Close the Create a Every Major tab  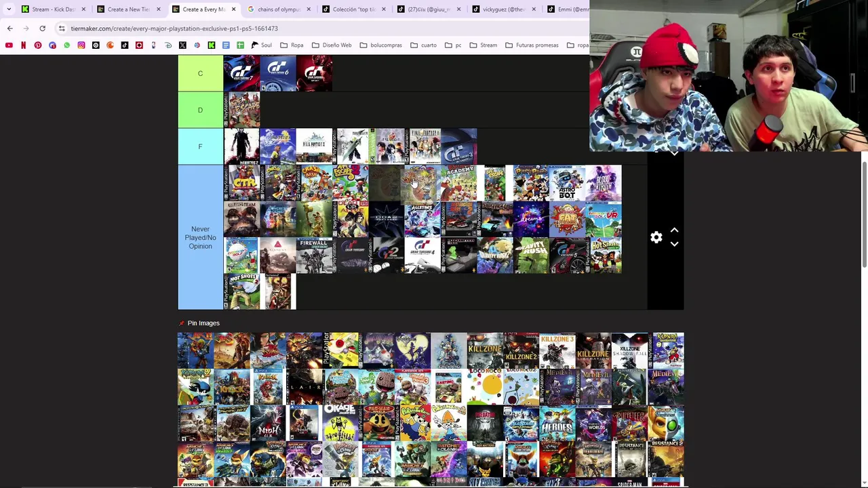[233, 9]
